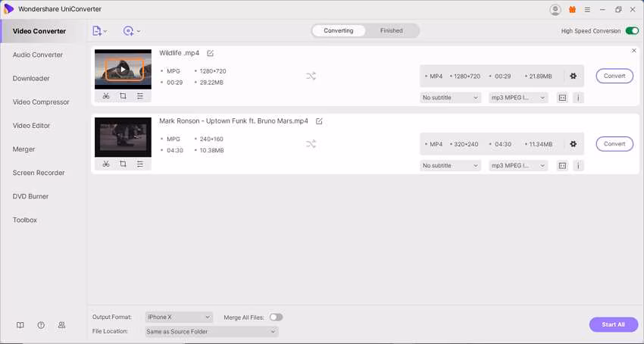Viewport: 644px width, 344px height.
Task: Open user guide book icon
Action: [20, 325]
